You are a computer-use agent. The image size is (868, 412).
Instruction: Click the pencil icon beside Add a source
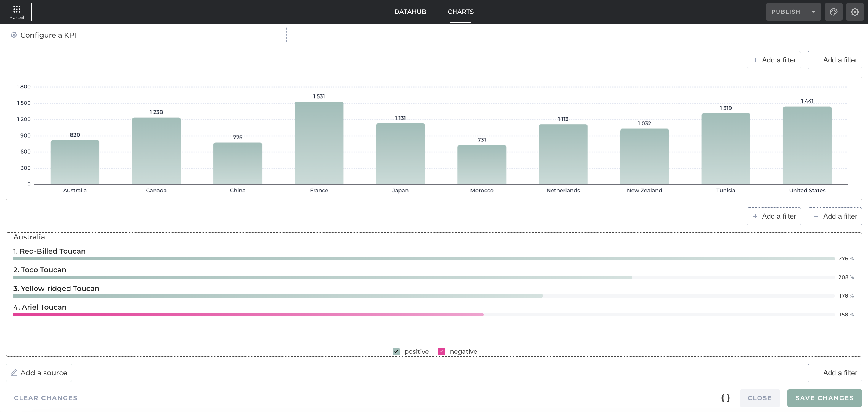click(x=14, y=373)
